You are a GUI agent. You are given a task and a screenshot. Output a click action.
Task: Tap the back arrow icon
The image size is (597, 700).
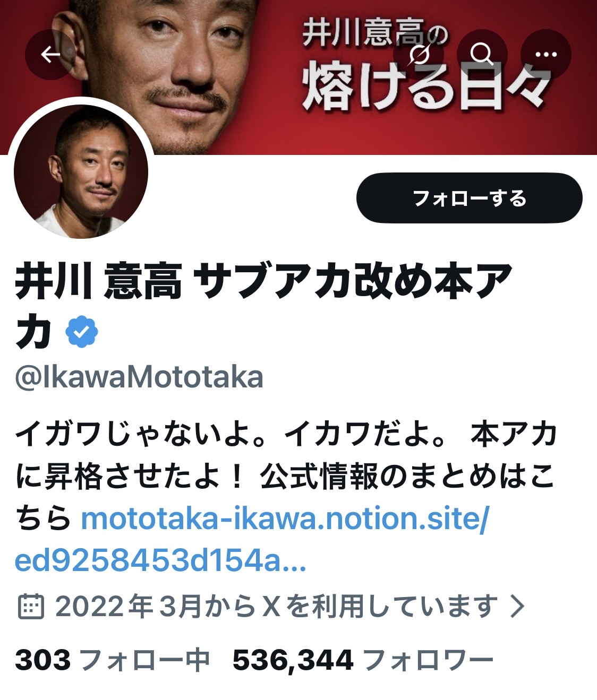pyautogui.click(x=50, y=54)
